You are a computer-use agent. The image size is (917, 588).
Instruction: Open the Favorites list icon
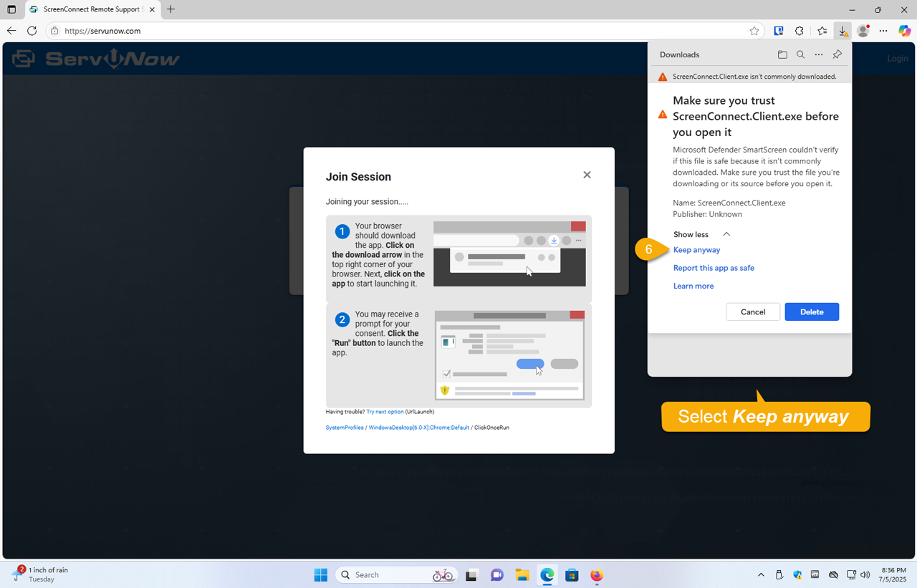coord(822,31)
